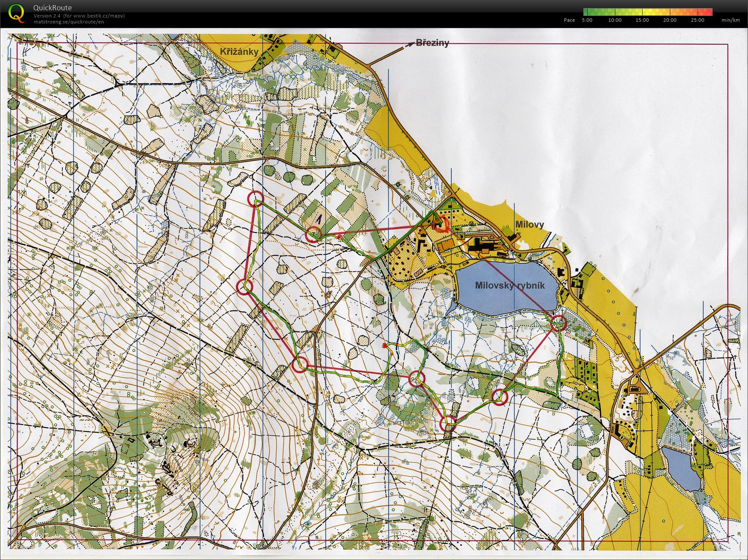
Task: Click the Březiny direction label
Action: [432, 43]
